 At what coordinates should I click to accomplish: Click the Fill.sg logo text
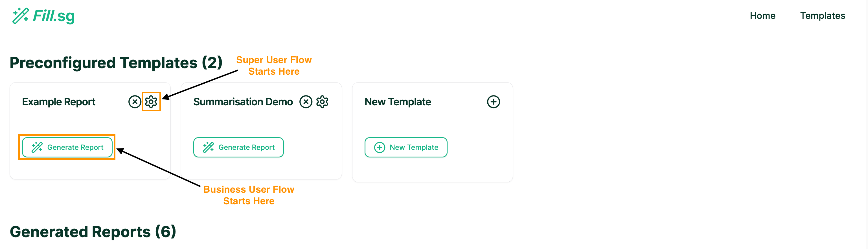54,16
